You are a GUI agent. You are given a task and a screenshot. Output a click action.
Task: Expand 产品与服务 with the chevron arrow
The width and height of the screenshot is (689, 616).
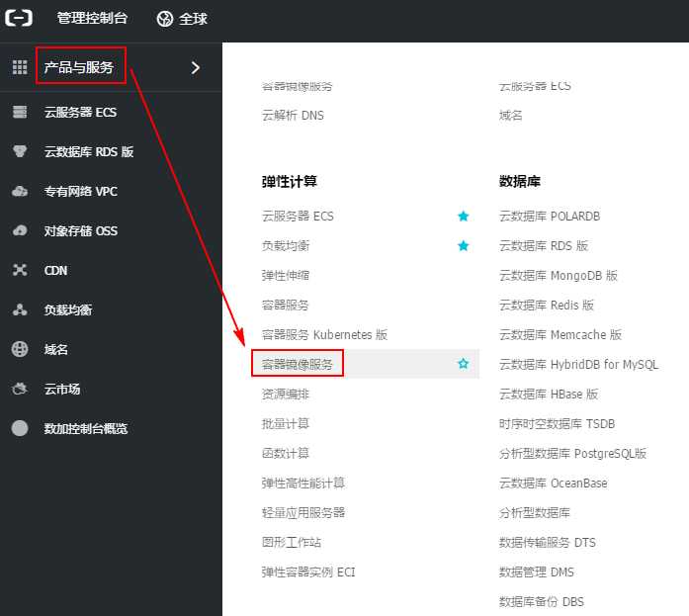(x=196, y=67)
